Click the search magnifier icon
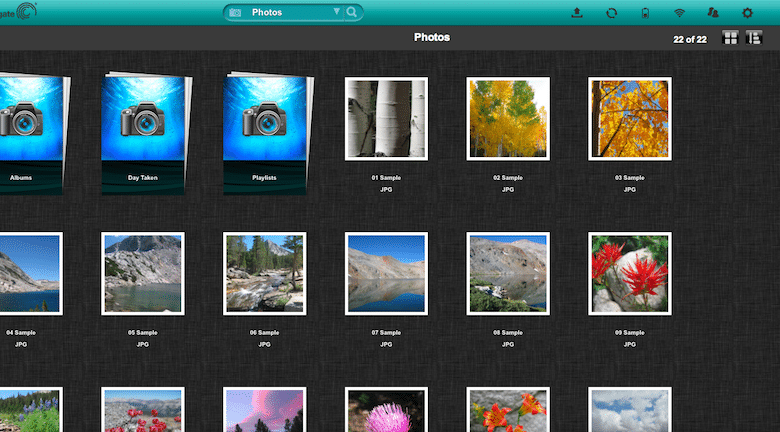This screenshot has width=780, height=432. (352, 12)
